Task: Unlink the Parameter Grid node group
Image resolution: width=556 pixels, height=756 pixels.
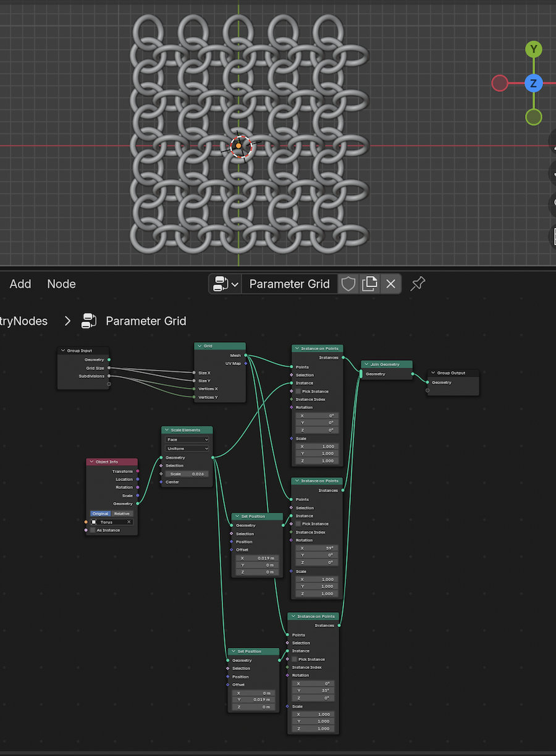Action: tap(390, 284)
